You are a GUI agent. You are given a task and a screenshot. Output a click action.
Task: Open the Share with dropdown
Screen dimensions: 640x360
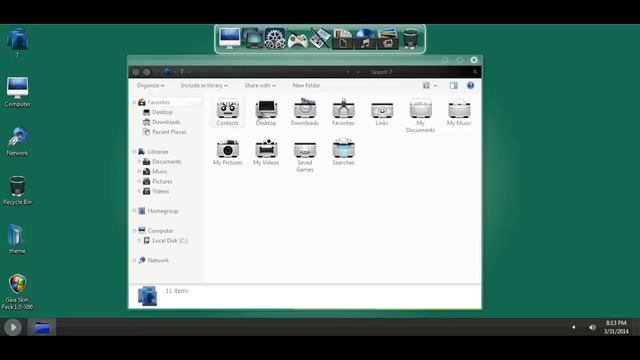[260, 85]
